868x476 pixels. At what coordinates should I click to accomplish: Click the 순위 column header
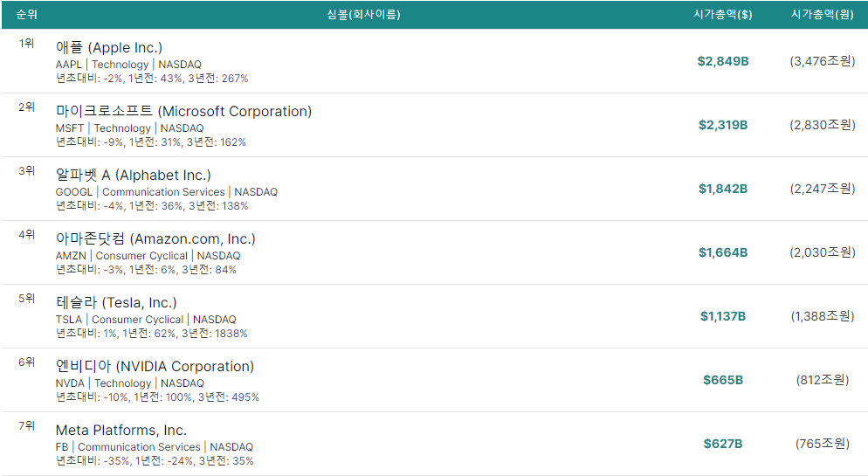click(26, 14)
